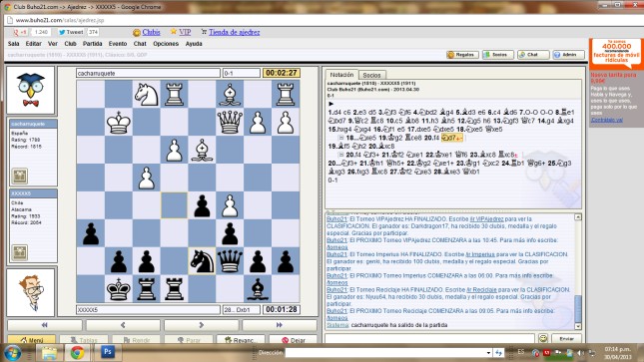
Task: Open the Admin button in the toolbar
Action: coord(568,55)
